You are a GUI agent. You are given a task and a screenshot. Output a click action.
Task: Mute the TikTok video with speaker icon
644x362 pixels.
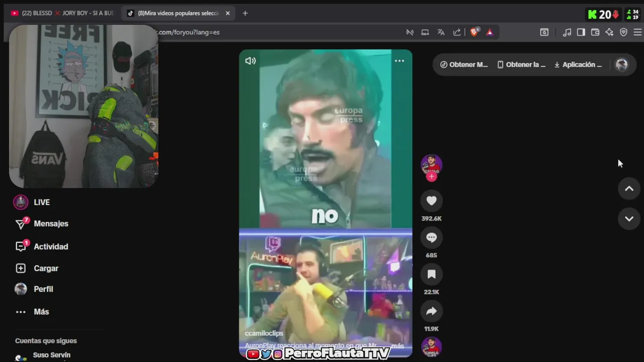click(x=250, y=61)
